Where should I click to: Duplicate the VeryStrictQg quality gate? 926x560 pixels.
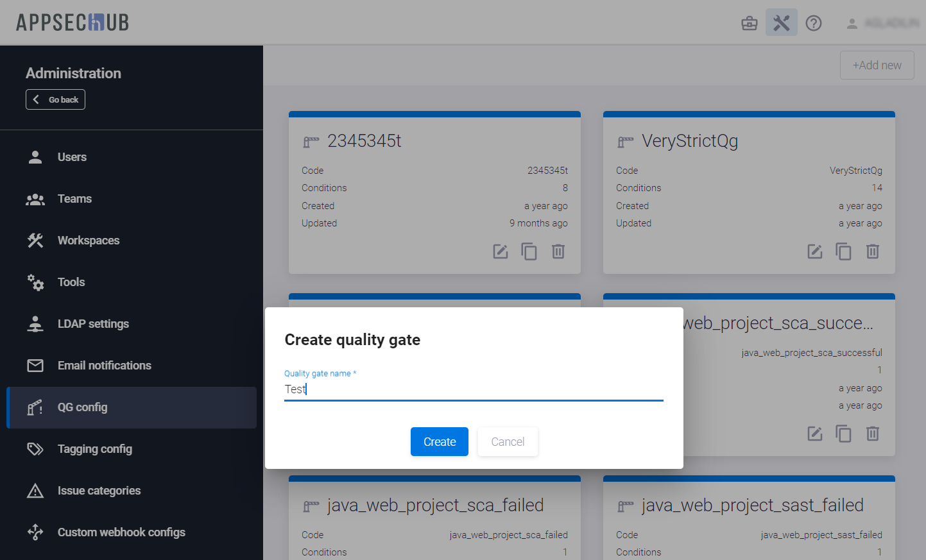(x=843, y=251)
